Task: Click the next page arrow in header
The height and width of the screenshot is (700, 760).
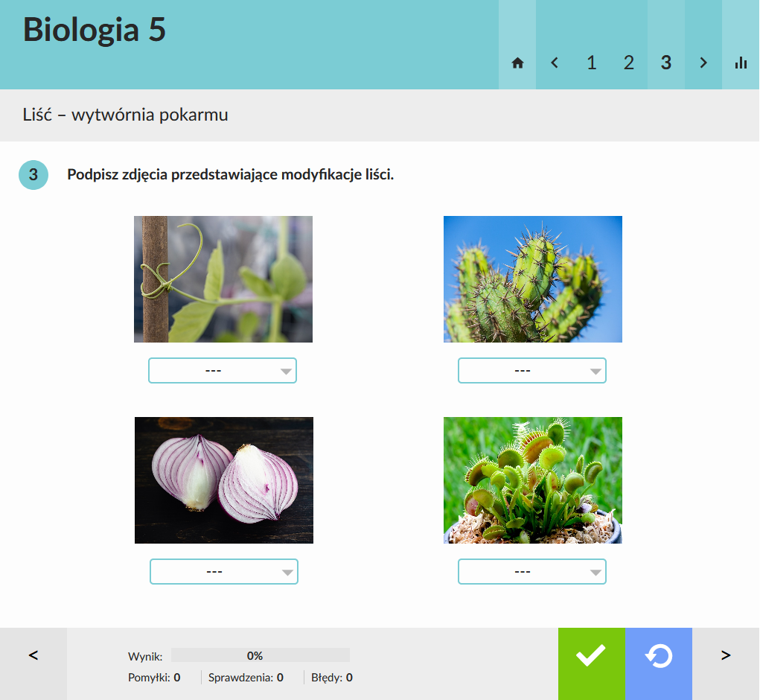Action: (x=703, y=63)
